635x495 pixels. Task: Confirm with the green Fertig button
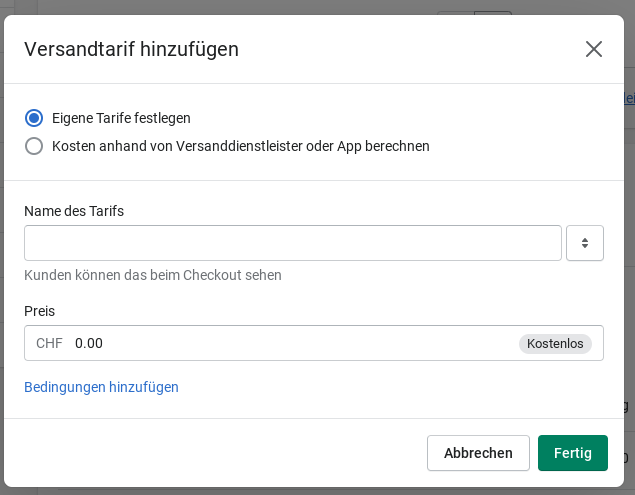pyautogui.click(x=573, y=453)
